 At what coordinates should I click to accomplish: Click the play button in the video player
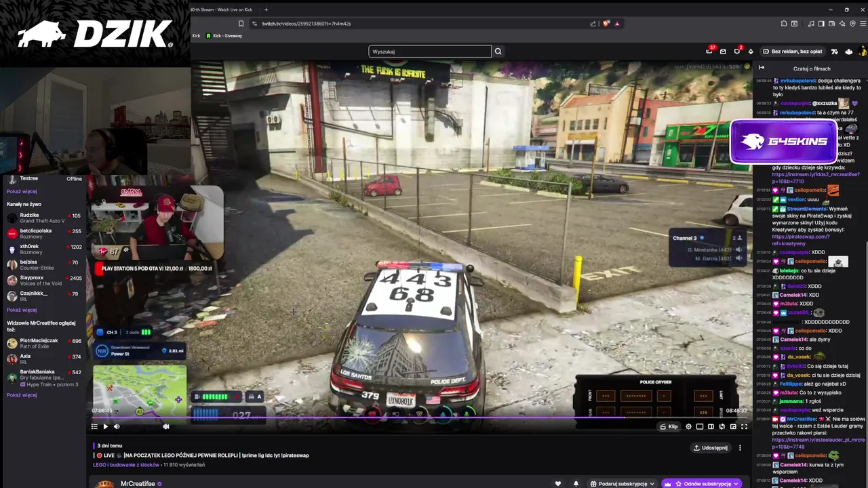(x=105, y=426)
